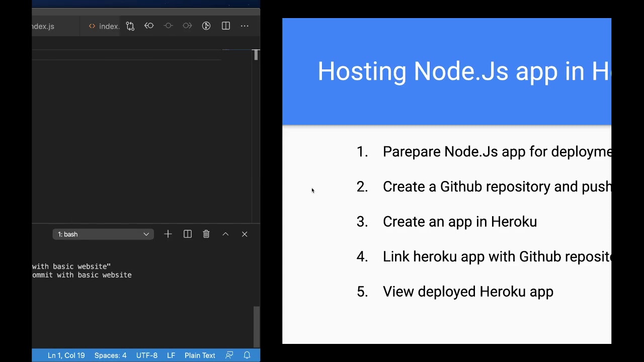644x362 pixels.
Task: Click the editor vertical scrollbar thumb
Action: (x=256, y=55)
